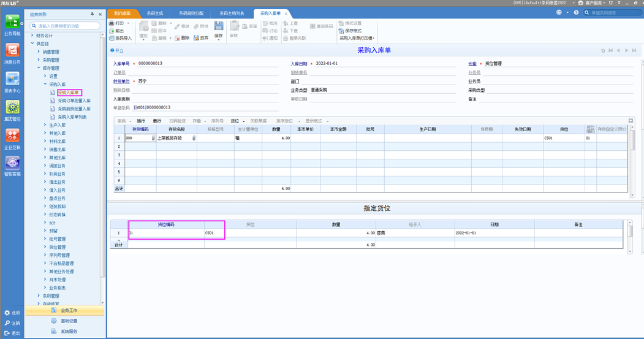
Task: Click the 保存格式 icon
Action: coord(341,31)
